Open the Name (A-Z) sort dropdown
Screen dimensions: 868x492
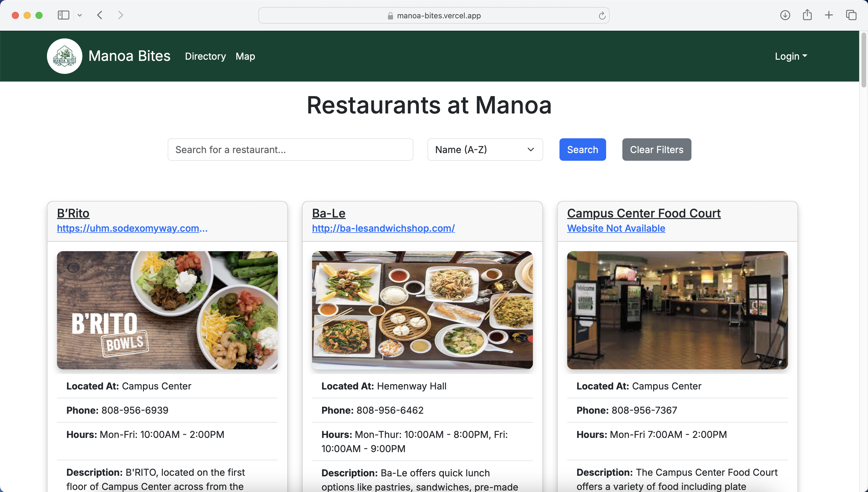[485, 149]
